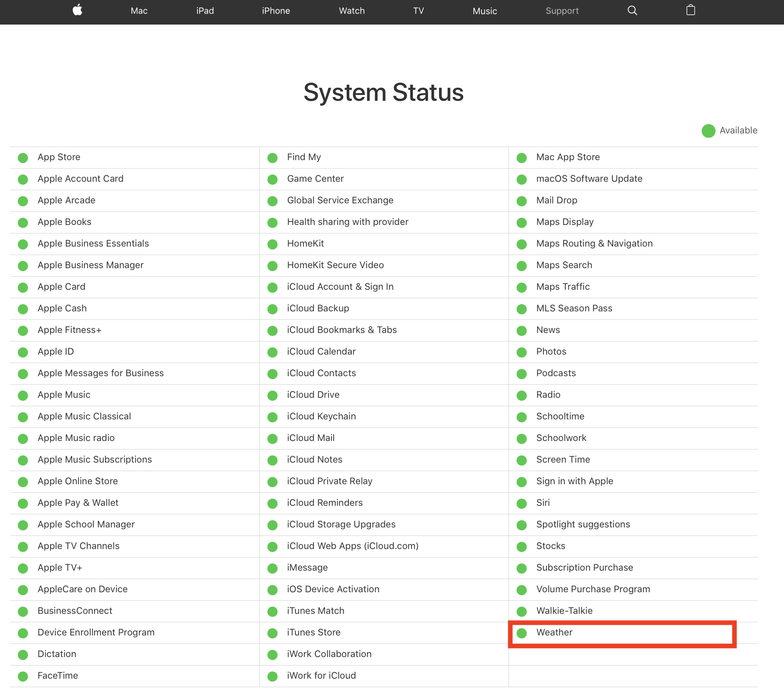Click the Apple Music Classical text

tap(84, 416)
